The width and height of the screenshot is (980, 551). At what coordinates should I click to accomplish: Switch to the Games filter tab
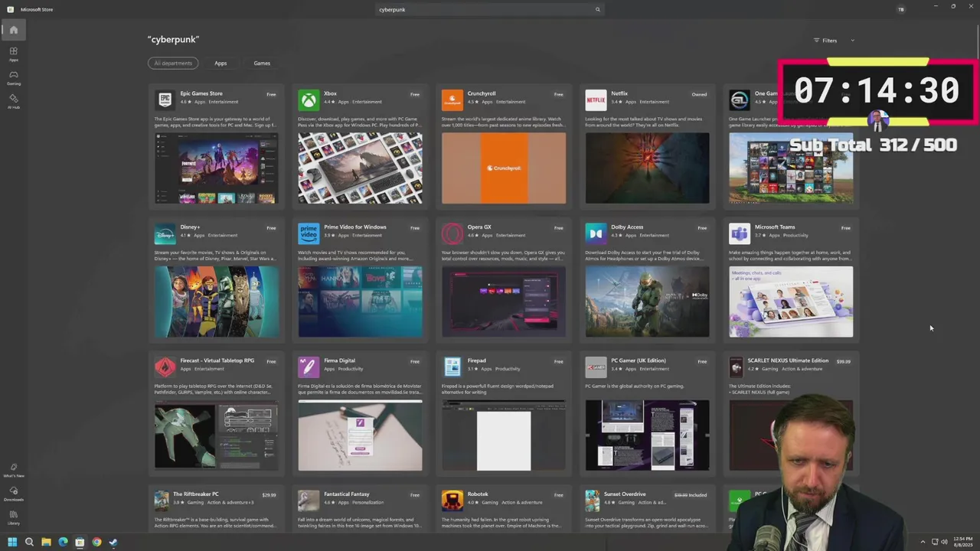[262, 63]
